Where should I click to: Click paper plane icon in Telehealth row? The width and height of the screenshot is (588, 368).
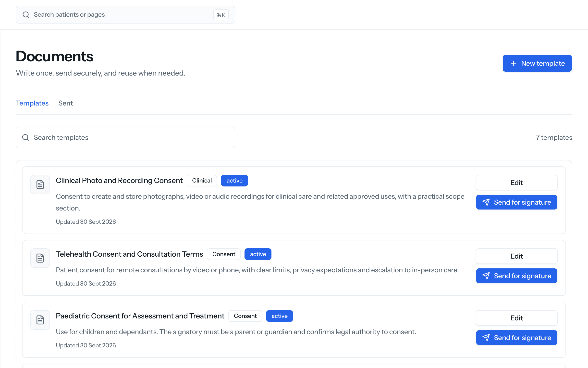[486, 276]
